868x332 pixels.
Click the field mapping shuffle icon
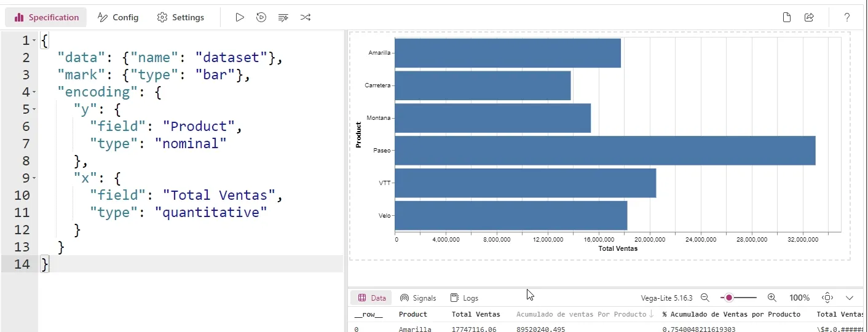[x=306, y=17]
